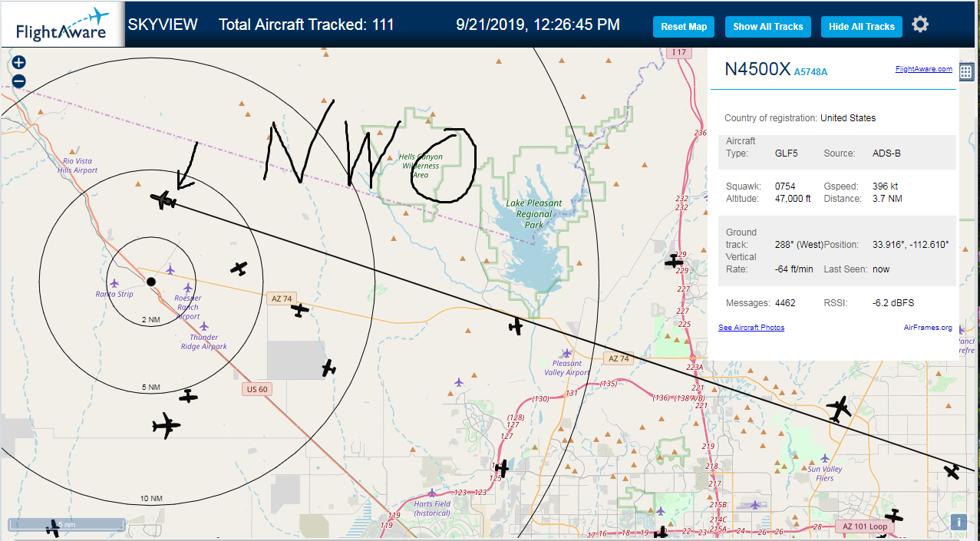Click Lake Pleasant Regional Park label
This screenshot has width=980, height=541.
click(x=534, y=214)
